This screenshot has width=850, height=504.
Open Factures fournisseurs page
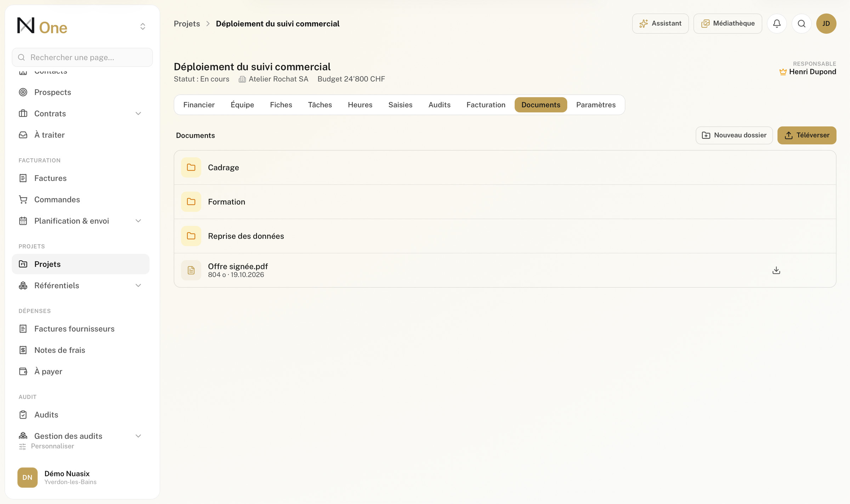(x=80, y=329)
